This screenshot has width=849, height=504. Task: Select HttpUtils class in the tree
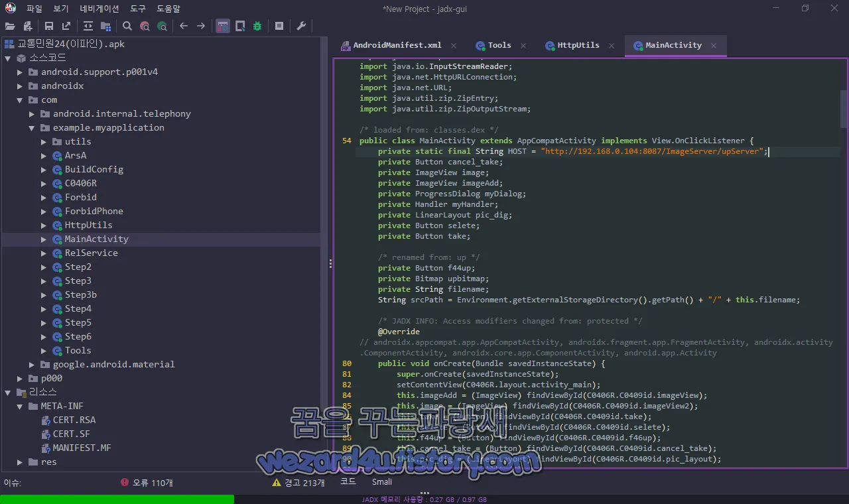point(88,225)
